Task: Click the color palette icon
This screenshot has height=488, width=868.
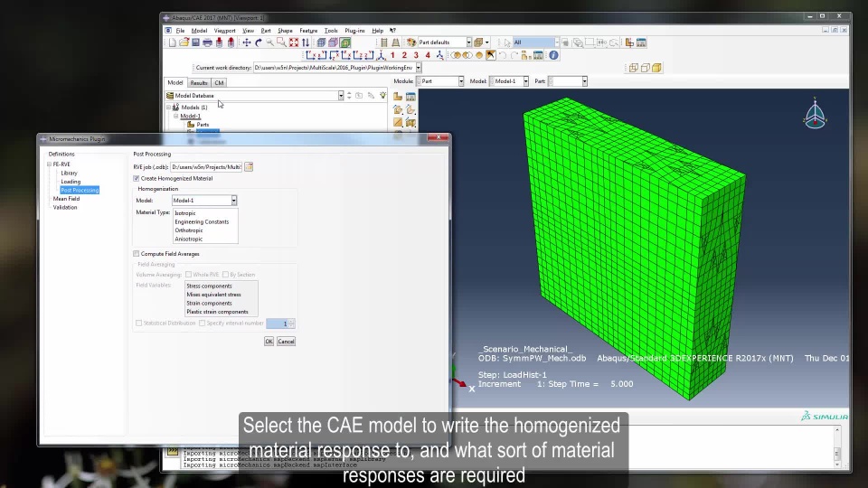Action: pos(411,42)
